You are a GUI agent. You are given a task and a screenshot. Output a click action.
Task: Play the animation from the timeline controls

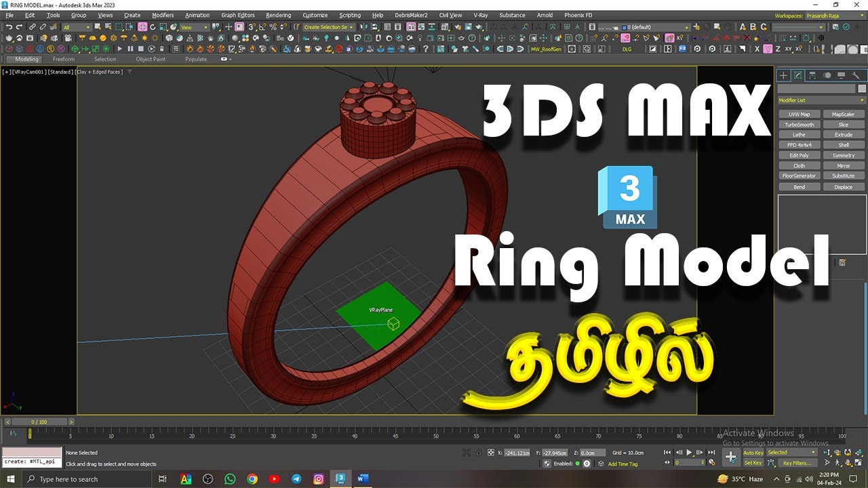coord(689,452)
